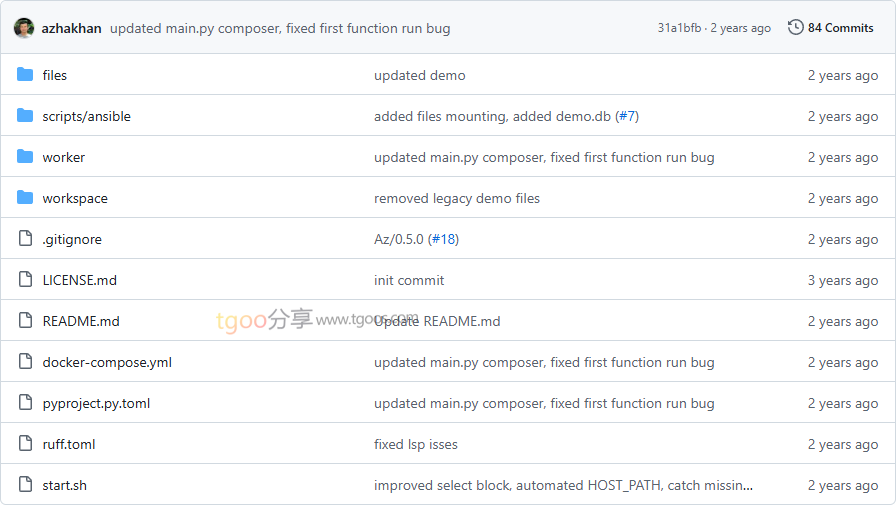Click the LICENSE.md file icon
Screen dimensions: 896x505
tap(25, 280)
